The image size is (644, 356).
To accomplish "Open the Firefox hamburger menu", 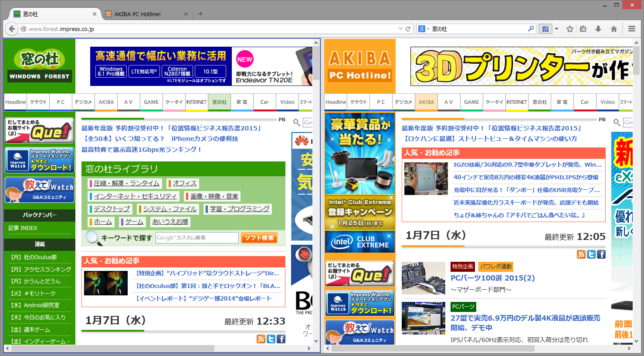I will coord(632,29).
